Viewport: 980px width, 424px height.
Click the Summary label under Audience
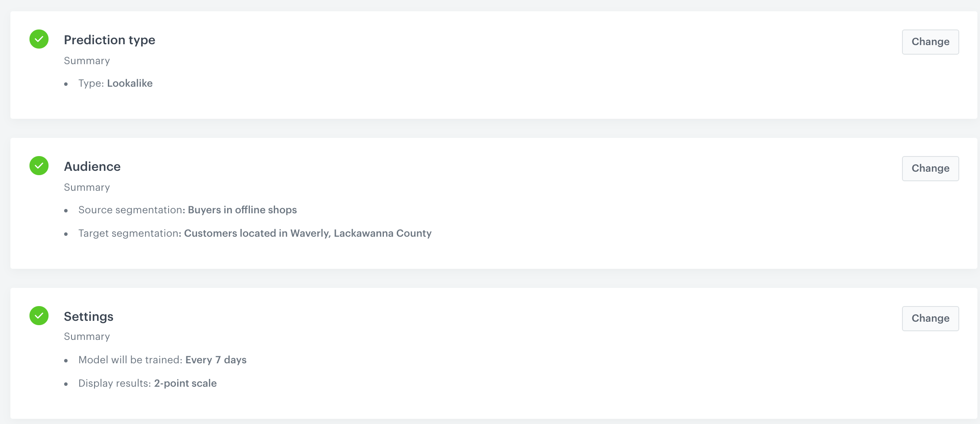point(87,187)
